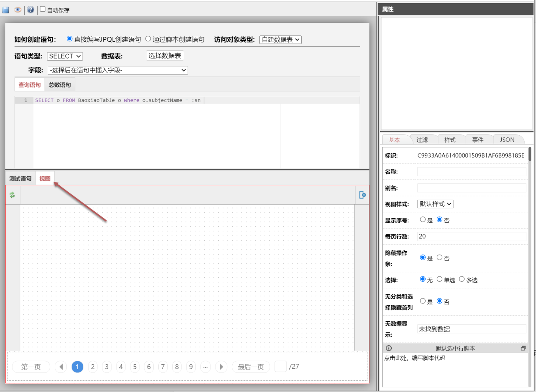
Task: Click the eye preview icon
Action: tap(18, 10)
